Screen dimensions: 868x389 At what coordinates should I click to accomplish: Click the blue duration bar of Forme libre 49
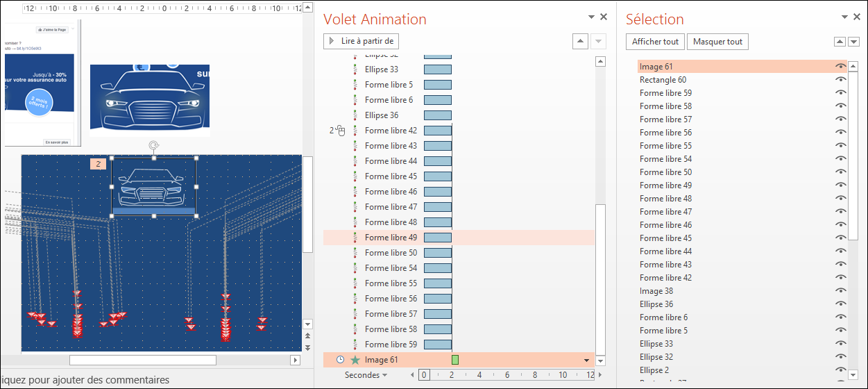438,238
